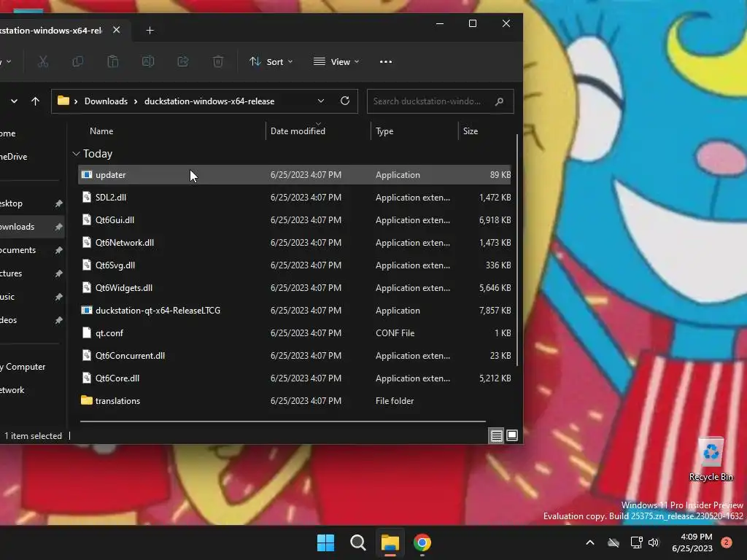Select the Qt6Core.dll file name
The height and width of the screenshot is (560, 747).
click(x=117, y=378)
